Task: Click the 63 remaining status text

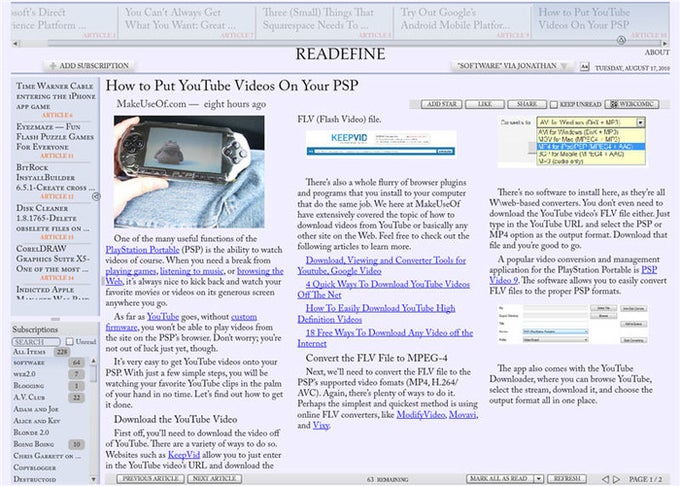Action: (387, 479)
